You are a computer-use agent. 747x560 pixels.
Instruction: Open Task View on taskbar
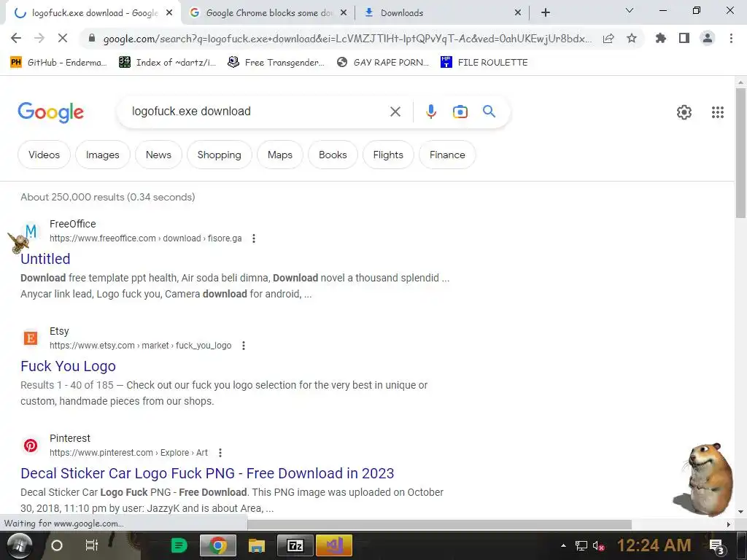click(91, 545)
